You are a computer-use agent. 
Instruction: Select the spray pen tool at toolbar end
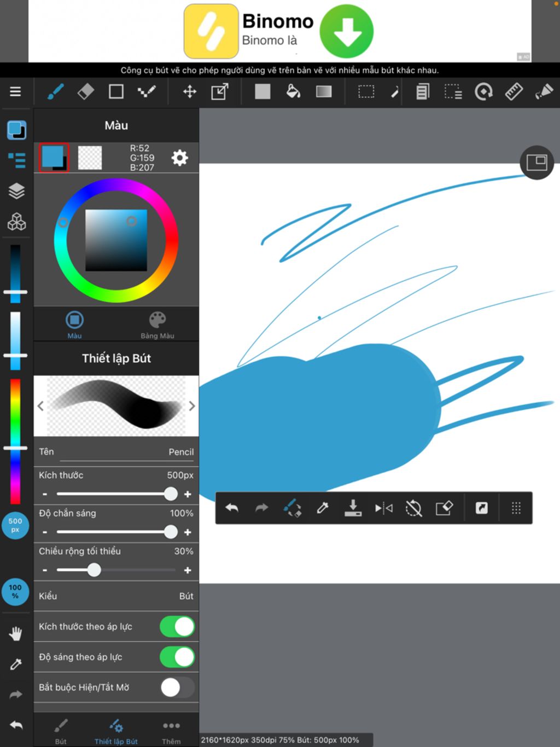pos(544,91)
